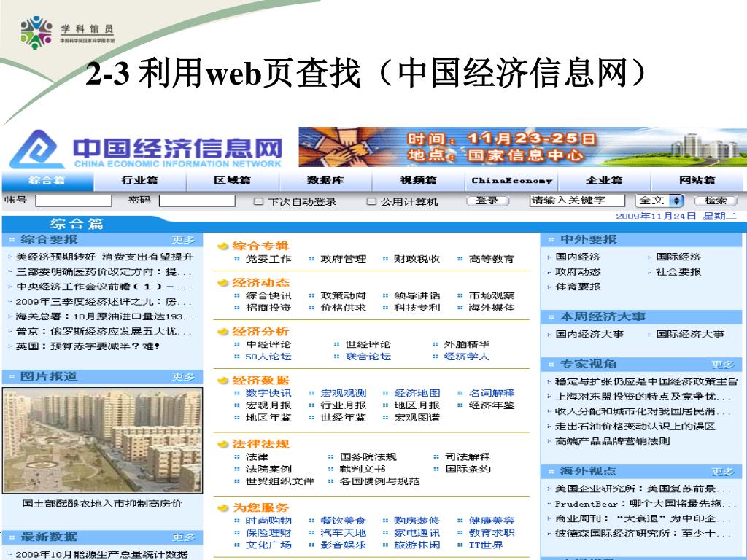Image resolution: width=747 pixels, height=560 pixels.
Task: Focus the 密码 password input field
Action: [x=197, y=201]
